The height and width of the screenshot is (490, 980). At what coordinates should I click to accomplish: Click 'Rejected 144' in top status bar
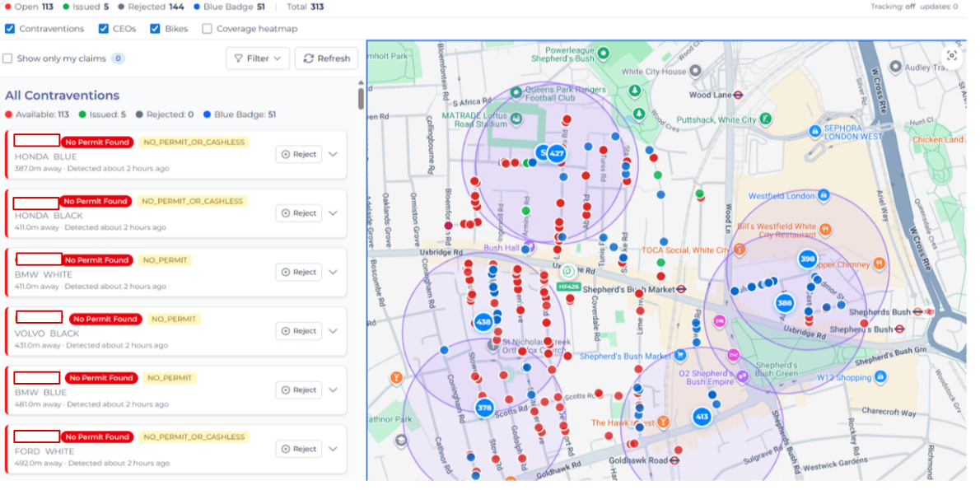pyautogui.click(x=154, y=7)
